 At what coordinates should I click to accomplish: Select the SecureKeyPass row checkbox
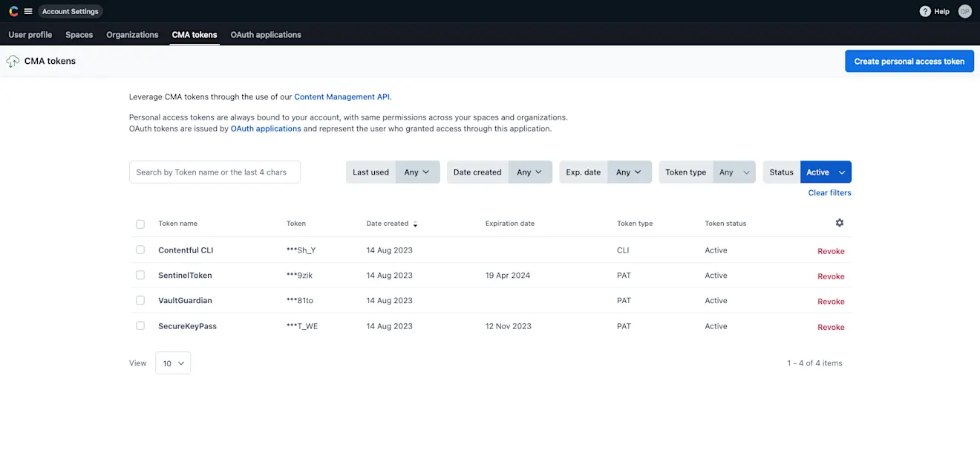[x=140, y=326]
